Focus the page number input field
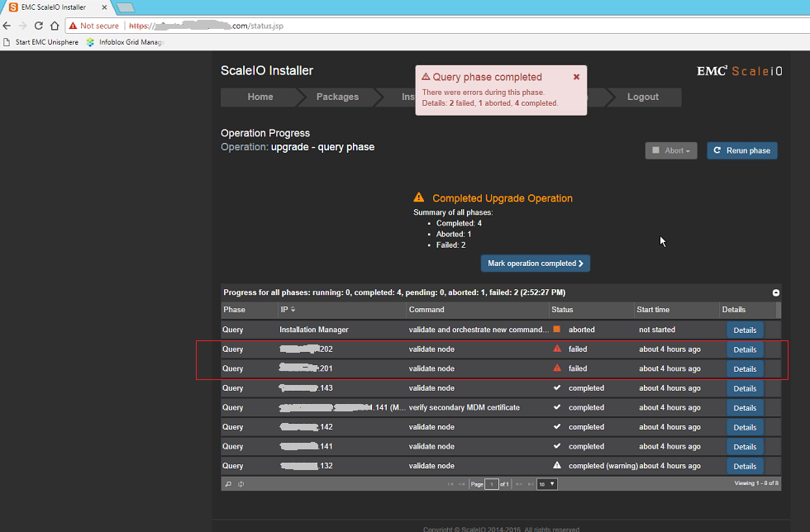810x532 pixels. pyautogui.click(x=492, y=484)
